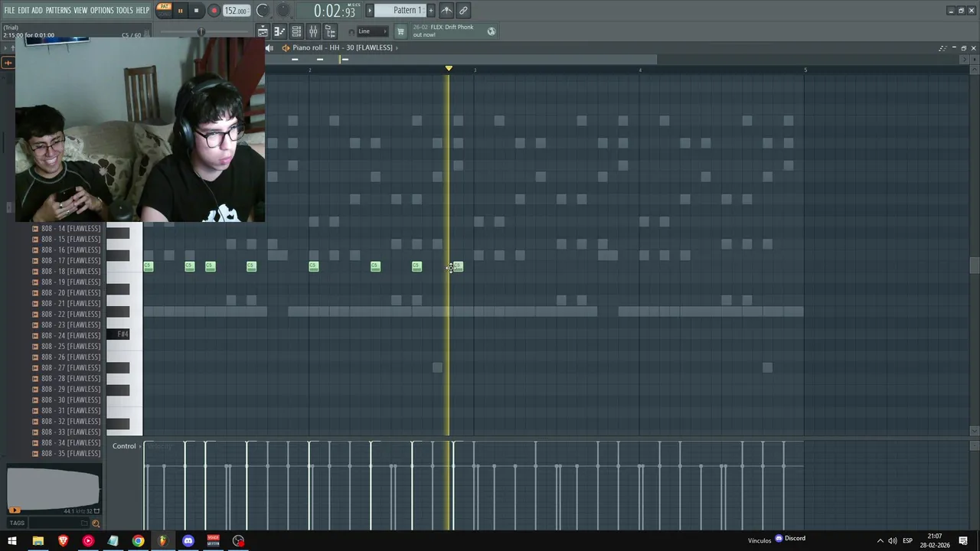The width and height of the screenshot is (980, 551).
Task: Click the metronome-style icon right of Pattern 1
Action: (446, 11)
